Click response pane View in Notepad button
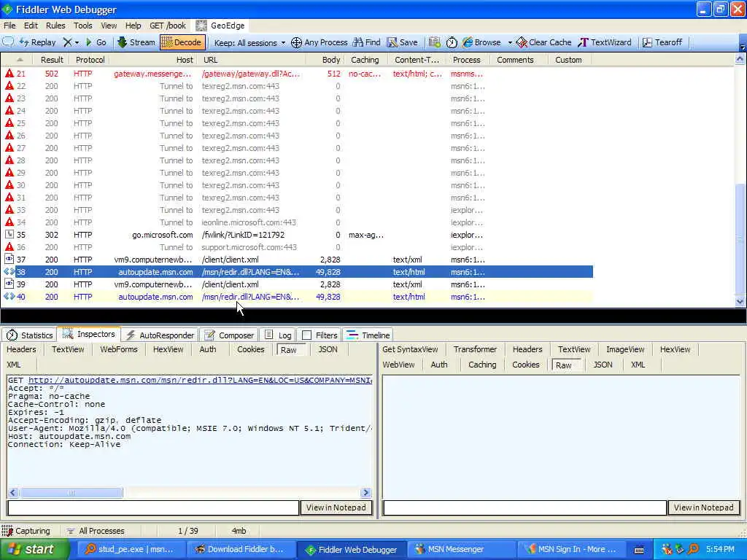Viewport: 747px width, 560px height. click(x=704, y=507)
